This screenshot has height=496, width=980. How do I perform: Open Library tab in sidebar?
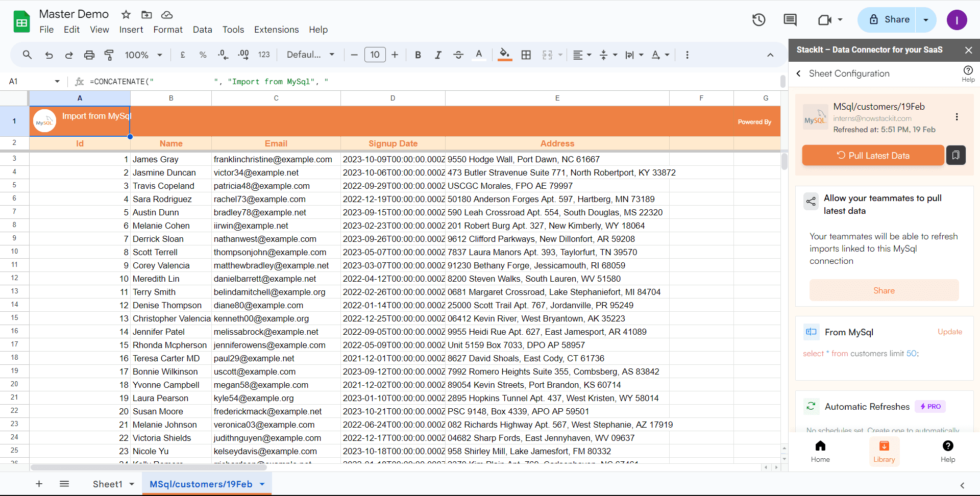(884, 452)
